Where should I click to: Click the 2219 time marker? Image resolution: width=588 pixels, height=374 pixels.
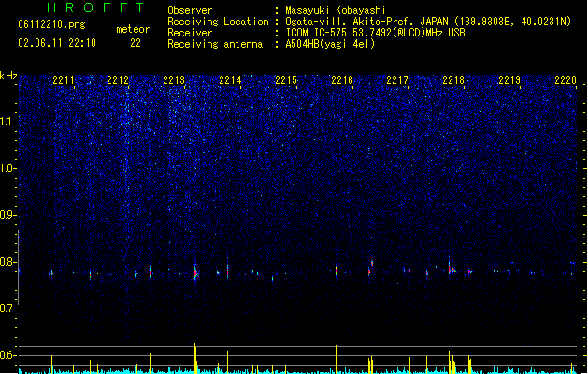pyautogui.click(x=509, y=80)
